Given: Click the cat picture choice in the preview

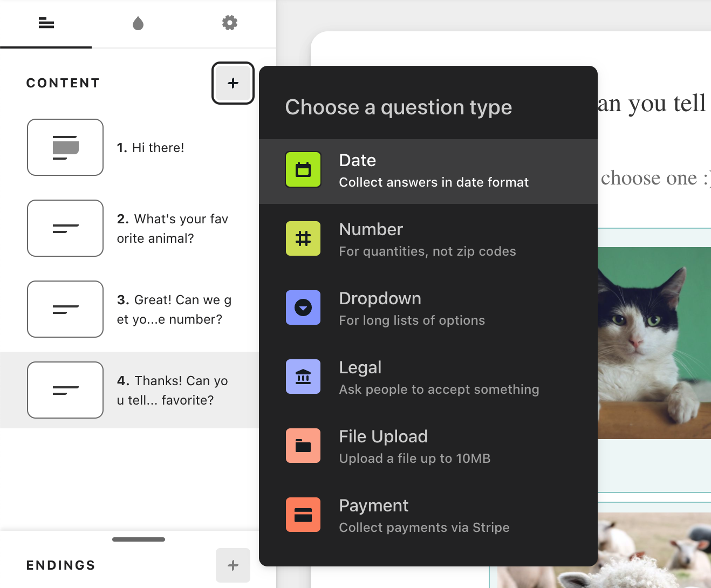Looking at the screenshot, I should point(654,343).
